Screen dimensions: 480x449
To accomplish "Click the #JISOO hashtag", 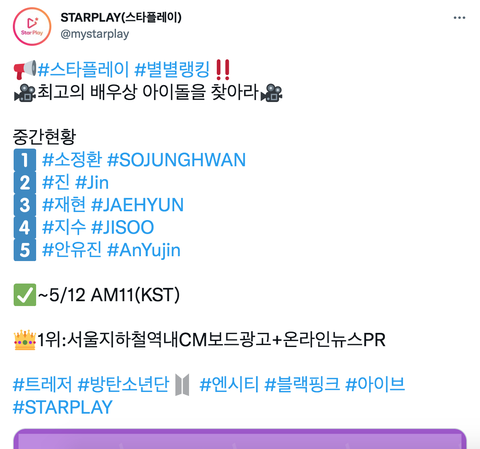I will tap(122, 227).
